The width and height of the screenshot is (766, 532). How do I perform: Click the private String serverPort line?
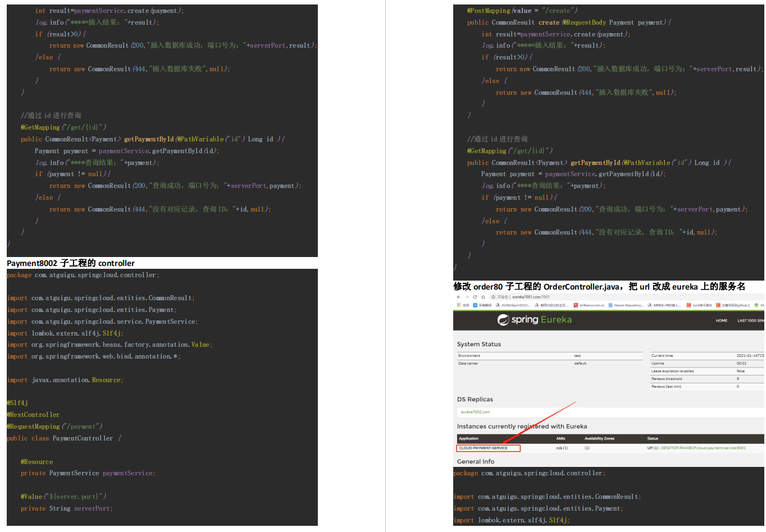(x=67, y=508)
